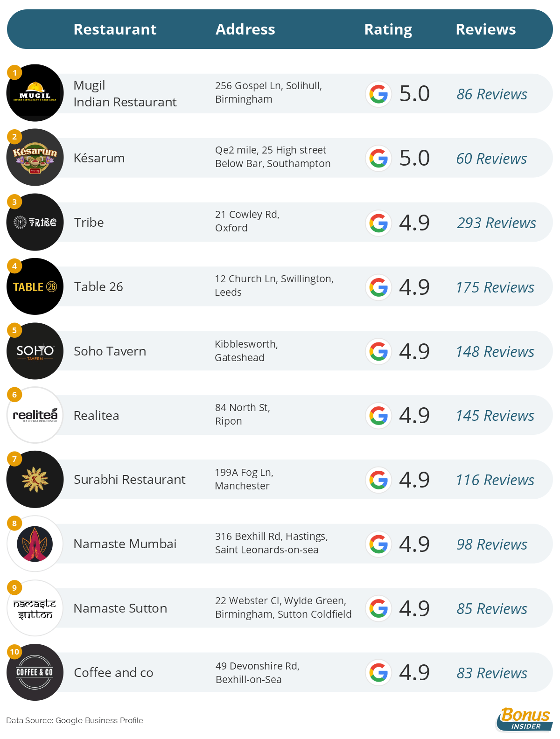Open the 293 Reviews link for Tribe
Viewport: 560px width, 739px height.
point(497,223)
